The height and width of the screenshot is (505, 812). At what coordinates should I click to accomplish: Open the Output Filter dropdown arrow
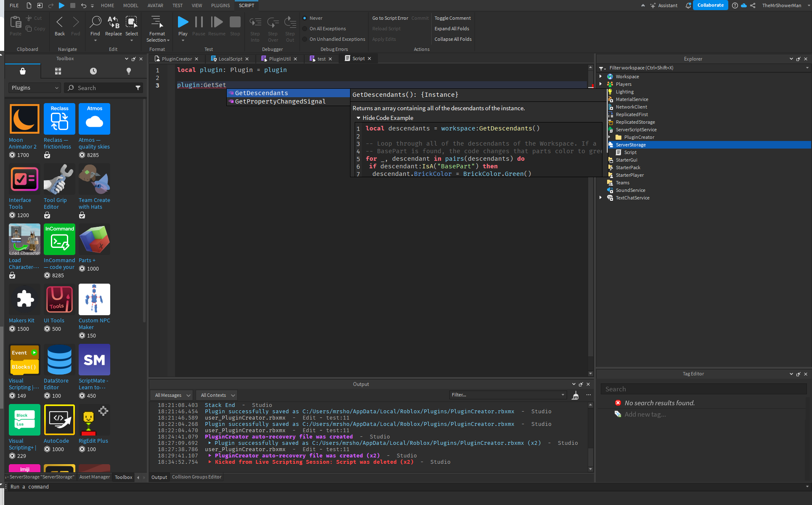563,395
